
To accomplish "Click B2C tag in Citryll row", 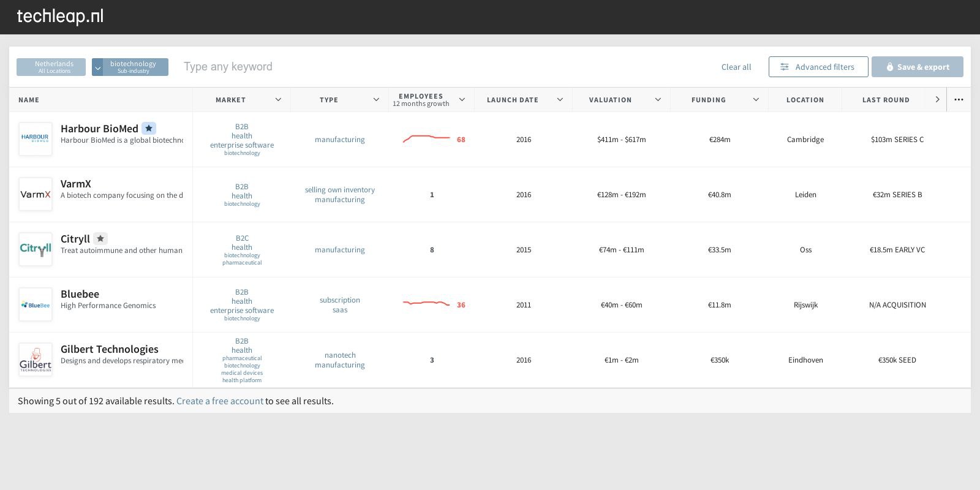I will tap(242, 238).
